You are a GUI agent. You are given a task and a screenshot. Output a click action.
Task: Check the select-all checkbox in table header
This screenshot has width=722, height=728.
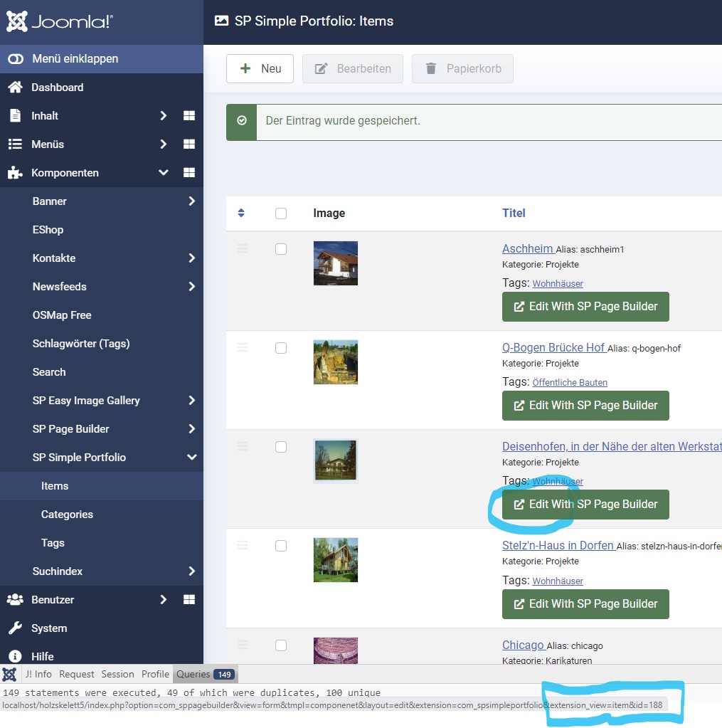[x=281, y=213]
